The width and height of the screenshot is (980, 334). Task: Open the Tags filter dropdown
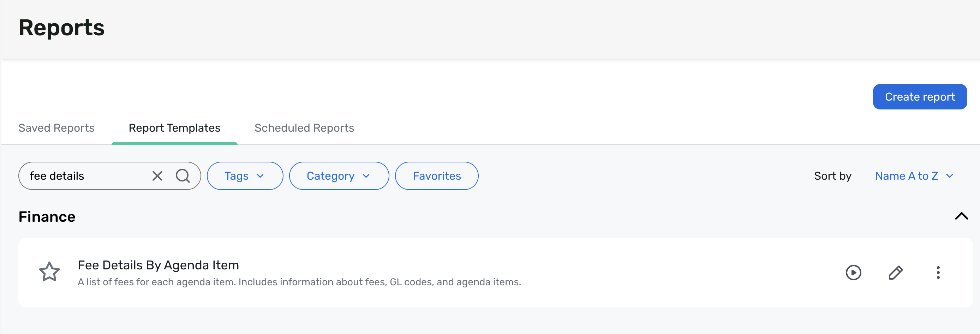tap(245, 176)
